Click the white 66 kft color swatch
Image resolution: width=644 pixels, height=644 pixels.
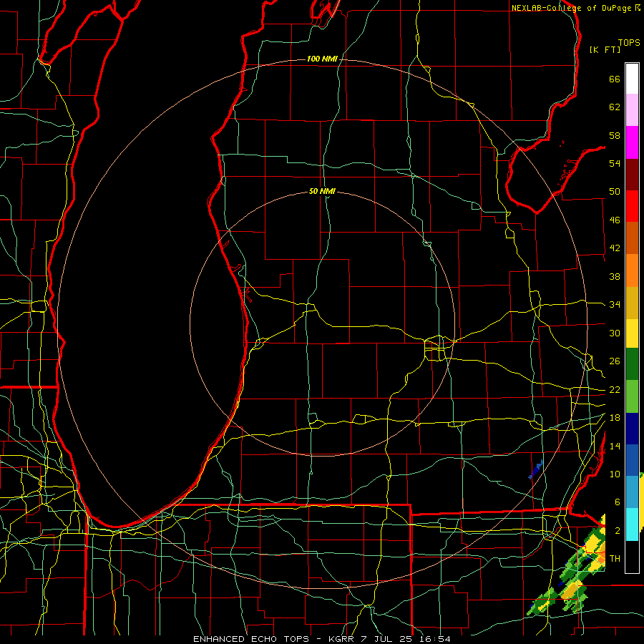632,79
